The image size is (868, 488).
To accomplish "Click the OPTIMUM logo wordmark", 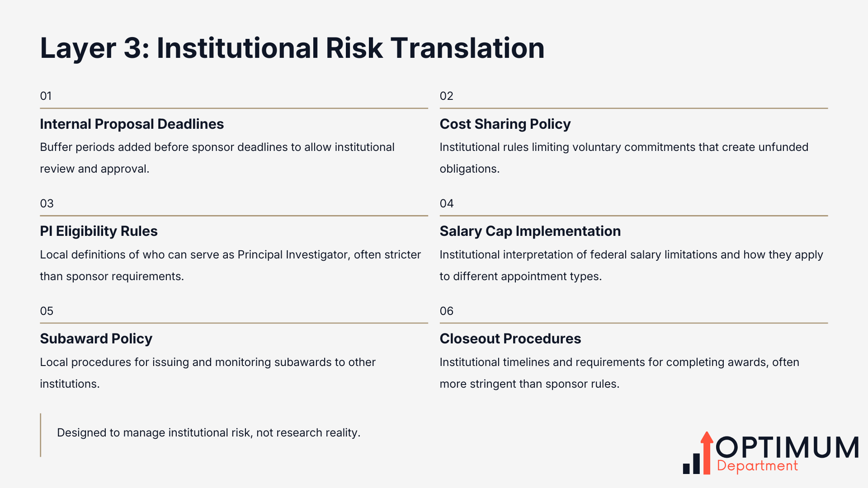I will [787, 447].
